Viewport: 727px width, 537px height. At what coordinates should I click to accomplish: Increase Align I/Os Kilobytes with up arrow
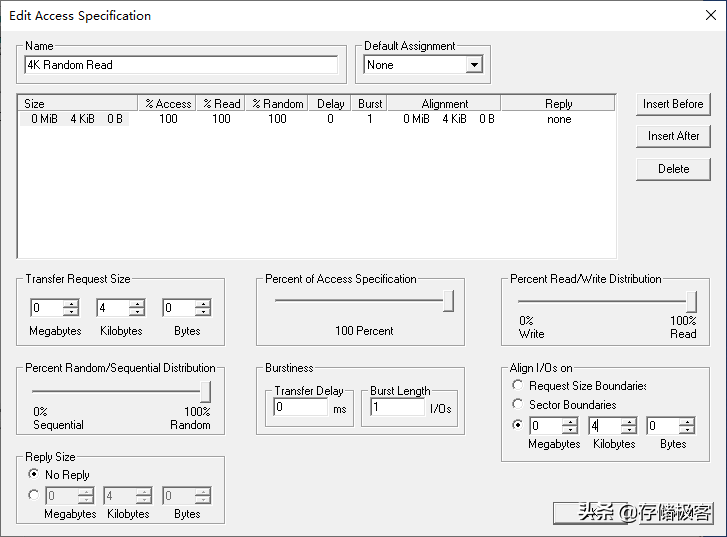coord(629,422)
